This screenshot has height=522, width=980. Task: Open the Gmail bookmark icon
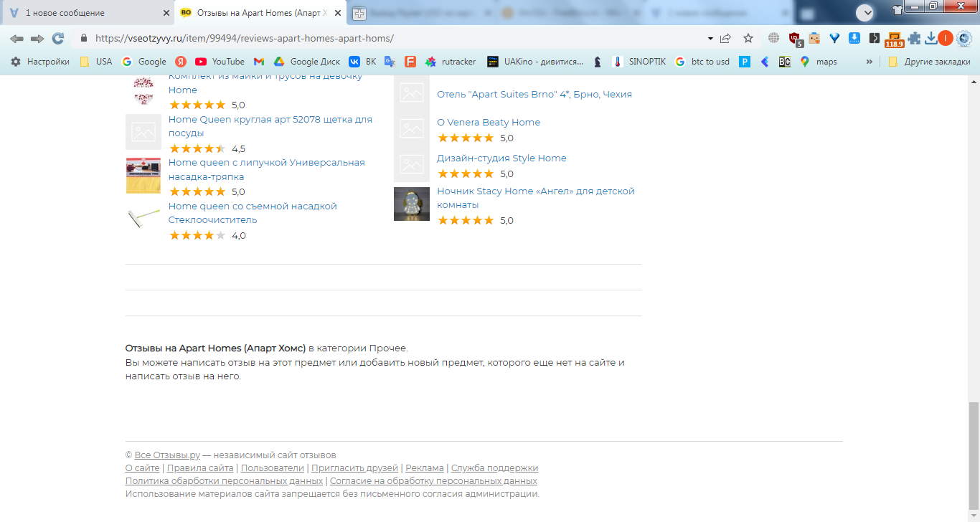pyautogui.click(x=259, y=62)
